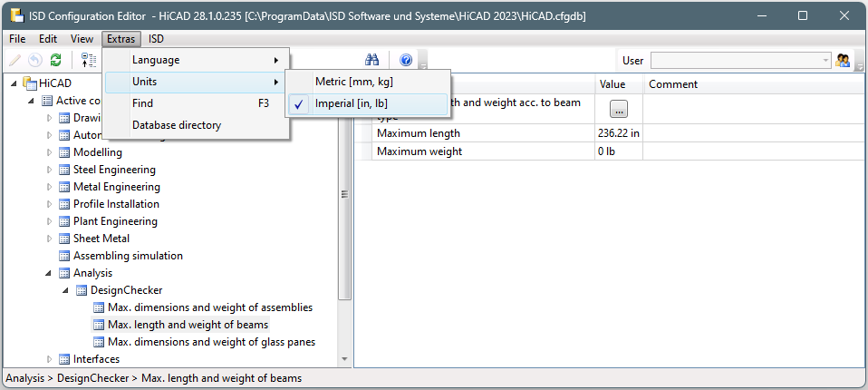The width and height of the screenshot is (868, 390).
Task: Click the table icon beside Interfaces
Action: [x=64, y=359]
